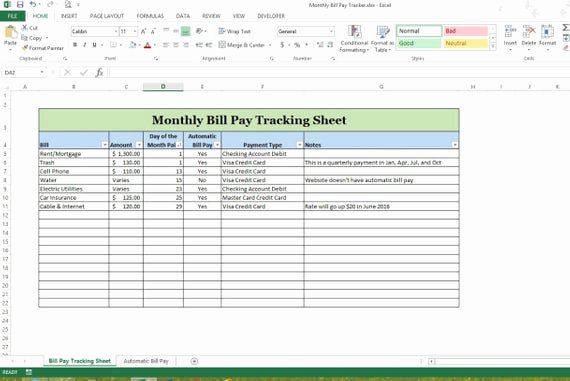Click the Paste clipboard icon

(x=11, y=32)
